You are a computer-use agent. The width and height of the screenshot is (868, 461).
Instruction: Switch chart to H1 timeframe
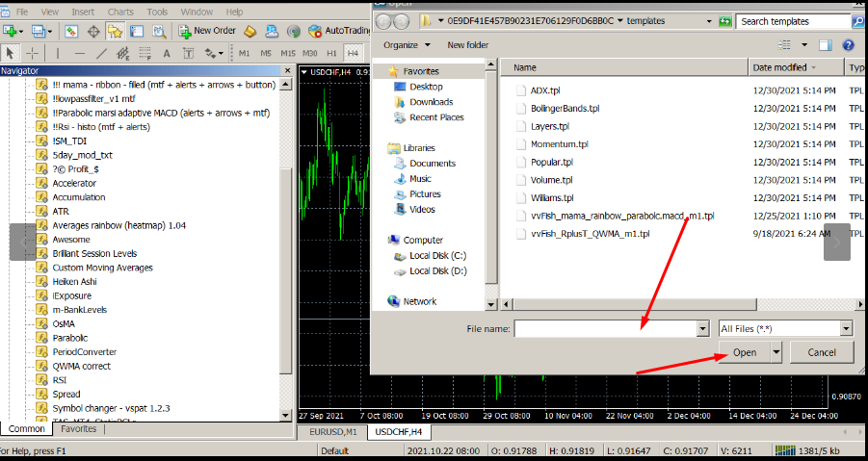pos(331,53)
